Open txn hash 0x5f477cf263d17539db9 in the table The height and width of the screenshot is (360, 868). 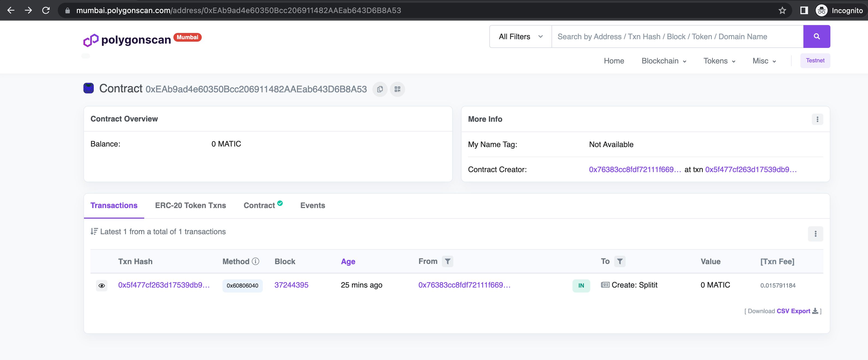(x=164, y=285)
